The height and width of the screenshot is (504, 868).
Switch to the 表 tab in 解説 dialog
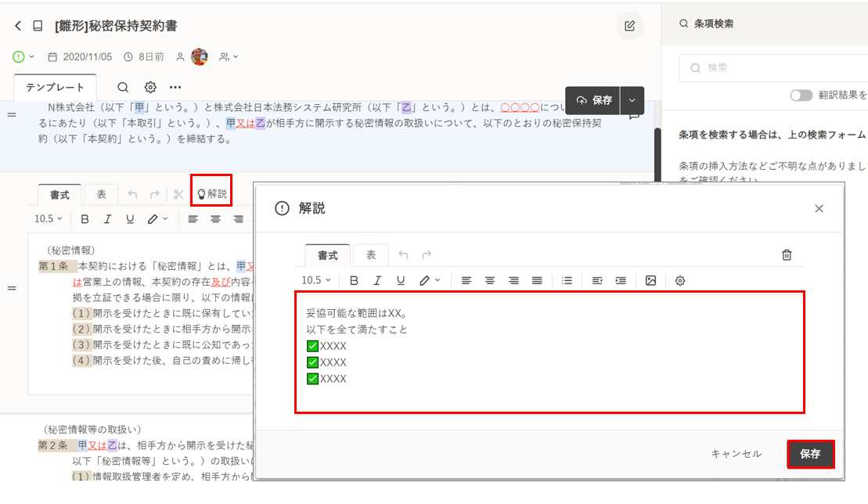[371, 255]
